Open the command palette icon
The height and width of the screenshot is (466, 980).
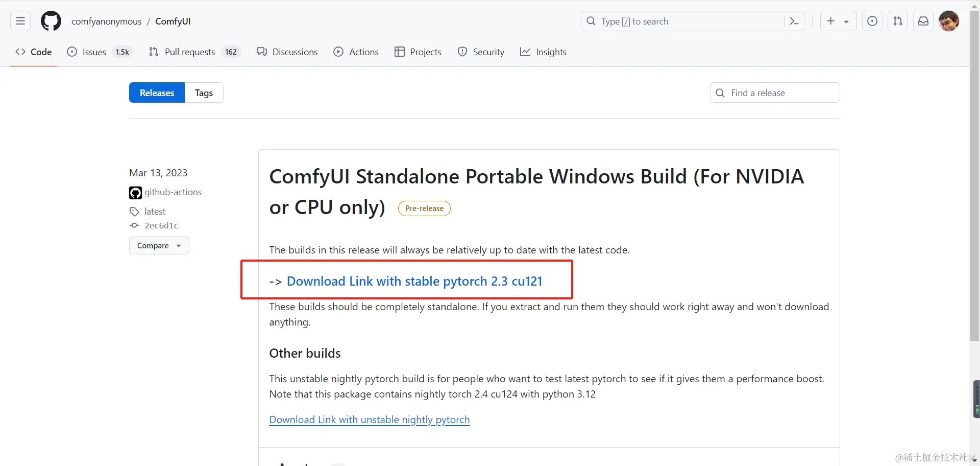pyautogui.click(x=794, y=21)
